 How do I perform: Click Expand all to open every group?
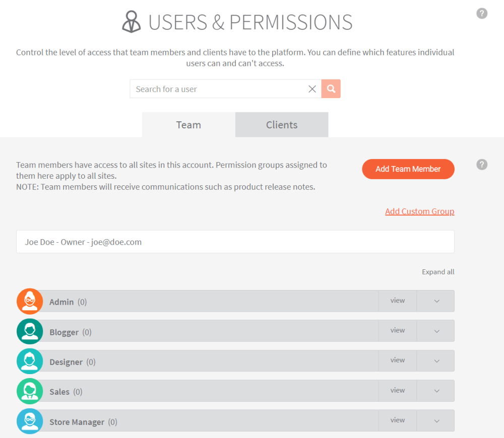coord(438,272)
